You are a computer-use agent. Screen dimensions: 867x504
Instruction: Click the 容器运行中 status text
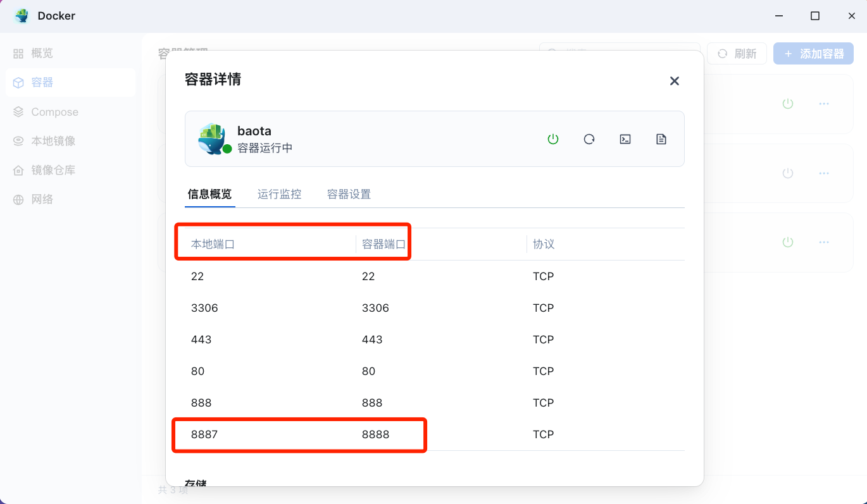[x=265, y=148]
